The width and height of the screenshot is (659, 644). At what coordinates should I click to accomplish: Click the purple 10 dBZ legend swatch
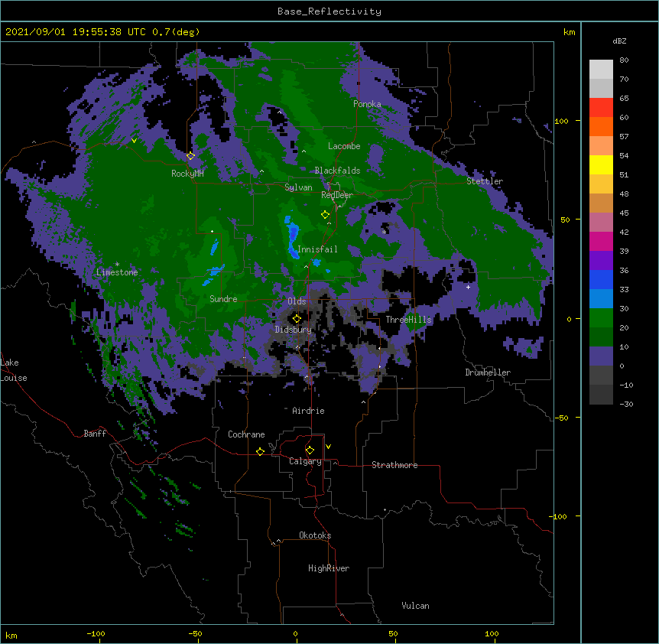coord(601,356)
